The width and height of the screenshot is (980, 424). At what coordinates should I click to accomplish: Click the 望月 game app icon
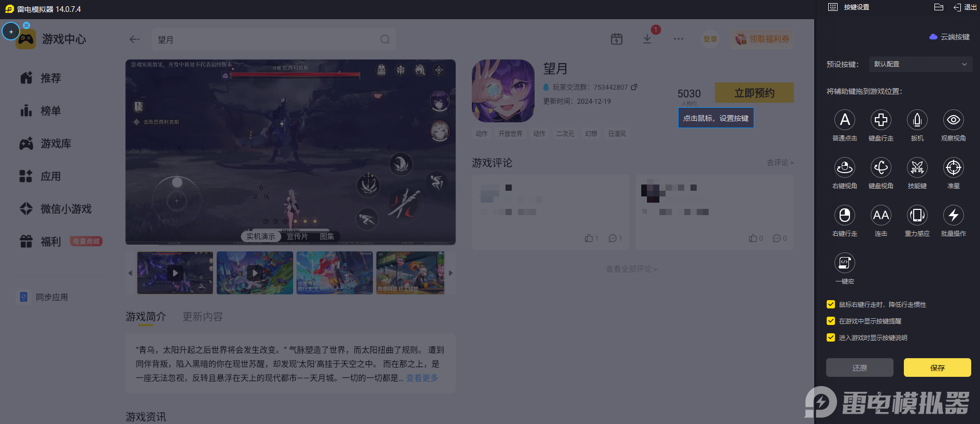pos(503,91)
